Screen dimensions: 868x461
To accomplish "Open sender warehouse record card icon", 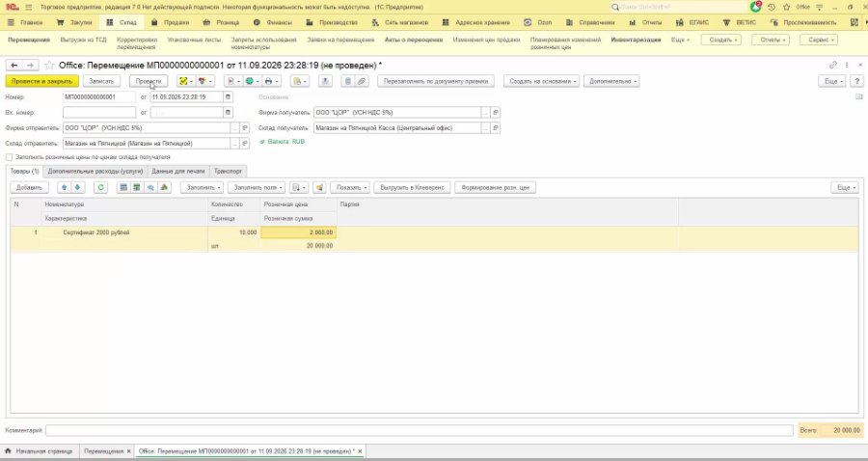I will tap(245, 144).
